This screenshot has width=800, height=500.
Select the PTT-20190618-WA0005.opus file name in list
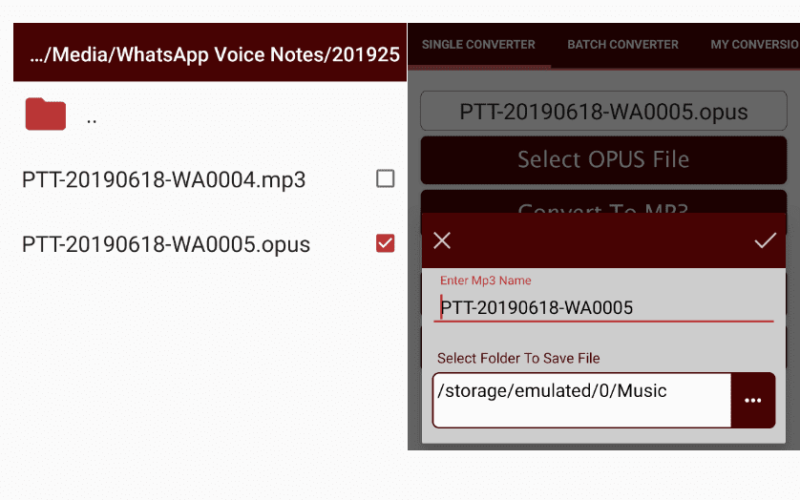coord(166,244)
